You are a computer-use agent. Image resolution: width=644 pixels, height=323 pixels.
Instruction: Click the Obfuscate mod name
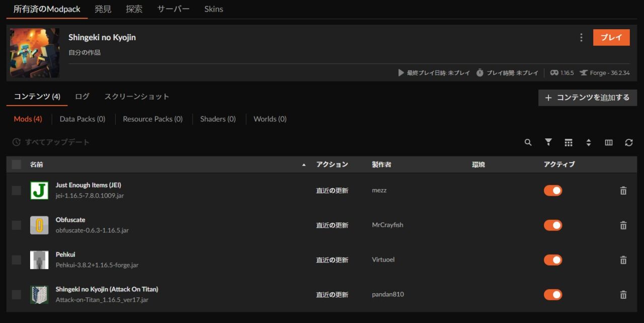click(70, 220)
